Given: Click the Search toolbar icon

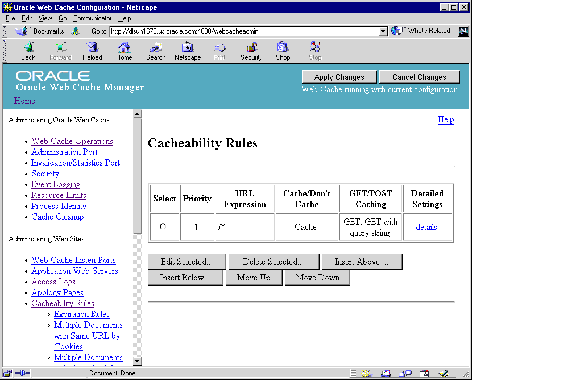Looking at the screenshot, I should tap(156, 51).
